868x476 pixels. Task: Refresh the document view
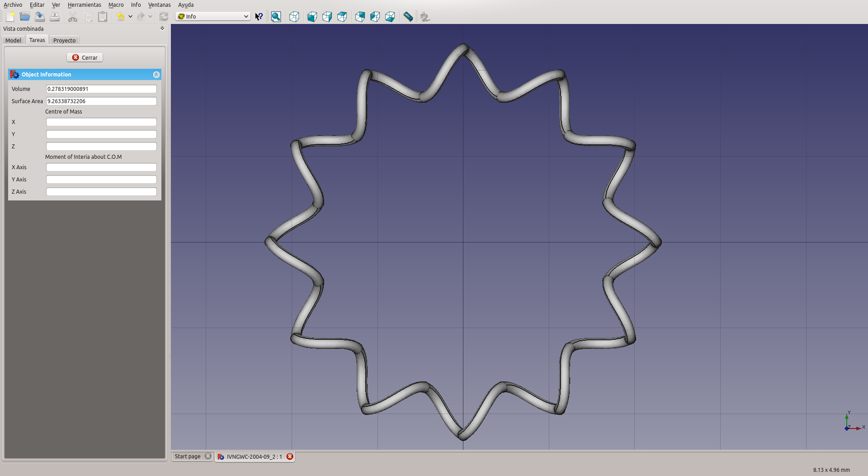164,17
